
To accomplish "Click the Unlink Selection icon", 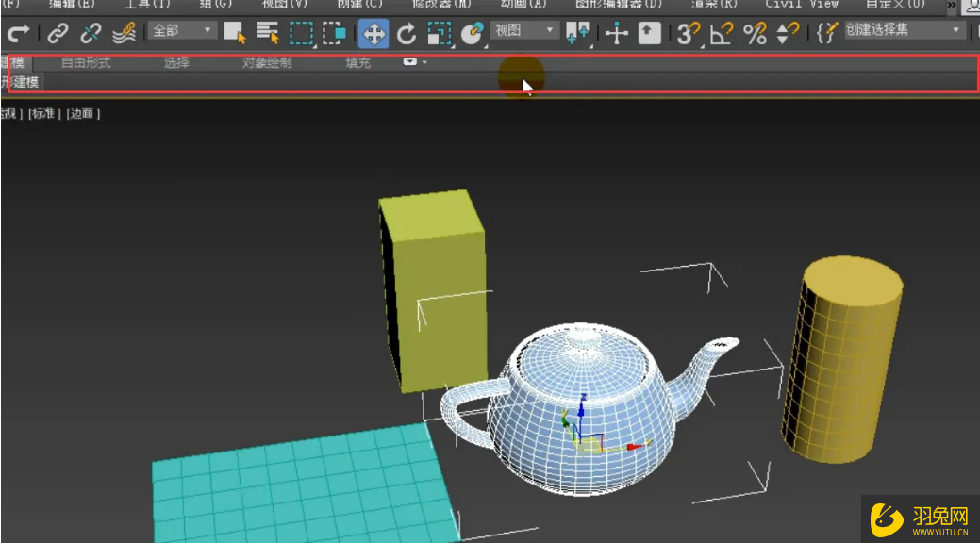I will [x=91, y=33].
